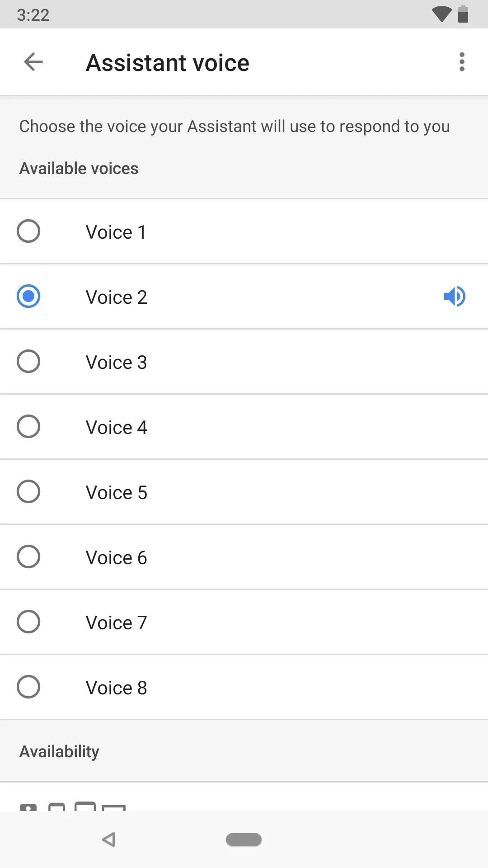Select the Voice 1 radio button
The width and height of the screenshot is (488, 868).
[28, 231]
